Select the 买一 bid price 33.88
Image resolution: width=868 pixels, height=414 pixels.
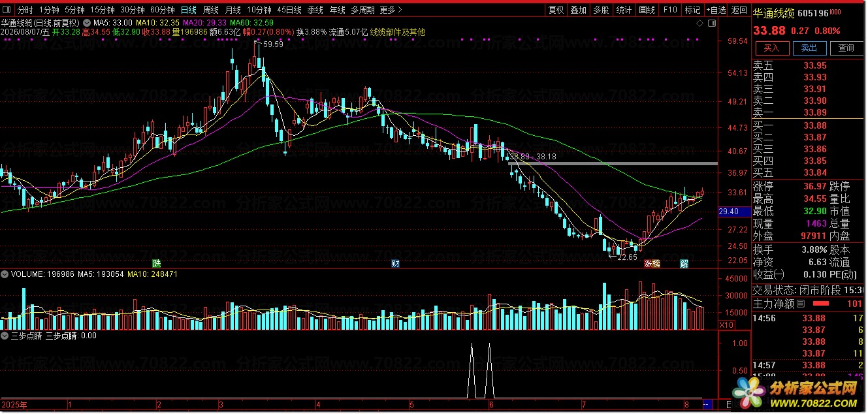pos(814,125)
